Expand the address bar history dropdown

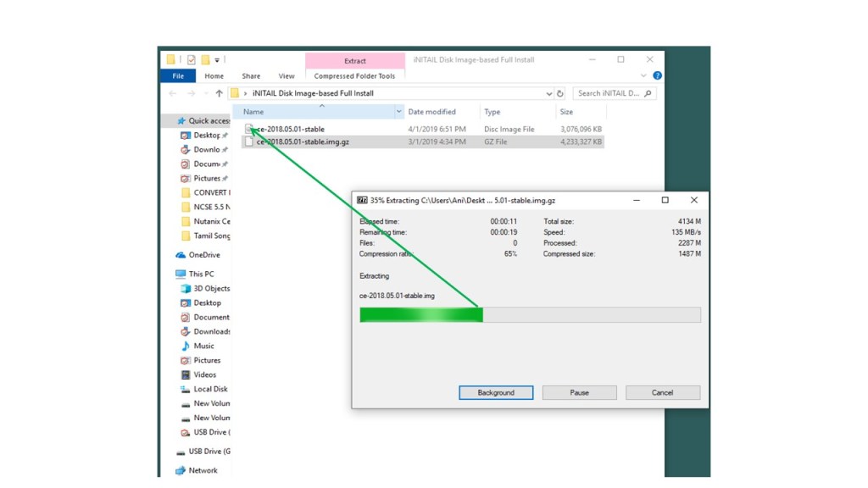(548, 94)
